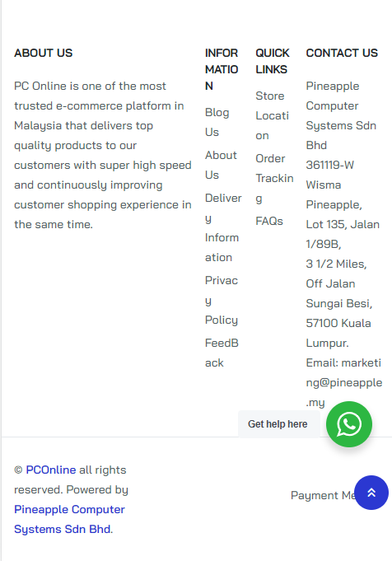Visit the FAQs link
Image resolution: width=392 pixels, height=561 pixels.
click(269, 221)
